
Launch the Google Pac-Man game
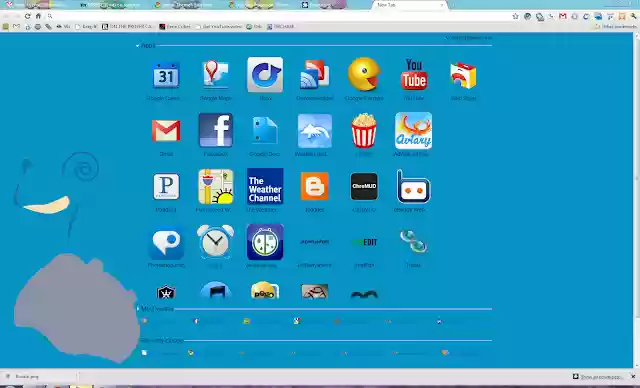pos(364,75)
